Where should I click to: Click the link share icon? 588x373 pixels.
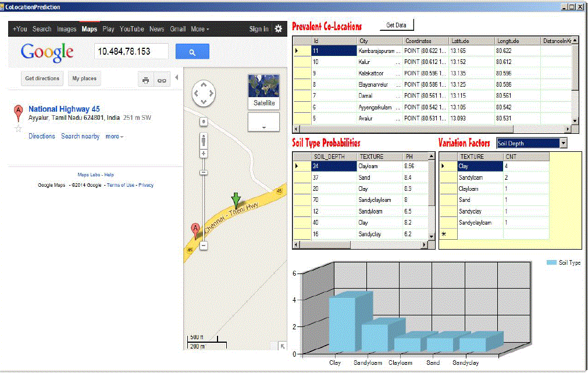pyautogui.click(x=162, y=80)
